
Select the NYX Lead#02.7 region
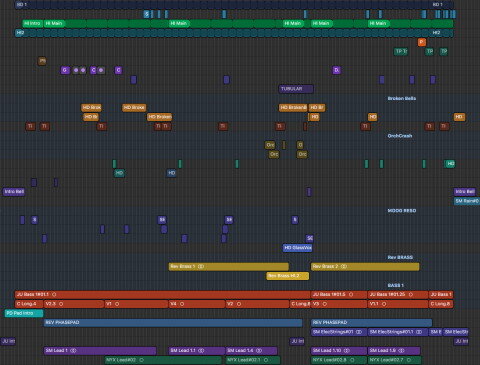point(394,360)
